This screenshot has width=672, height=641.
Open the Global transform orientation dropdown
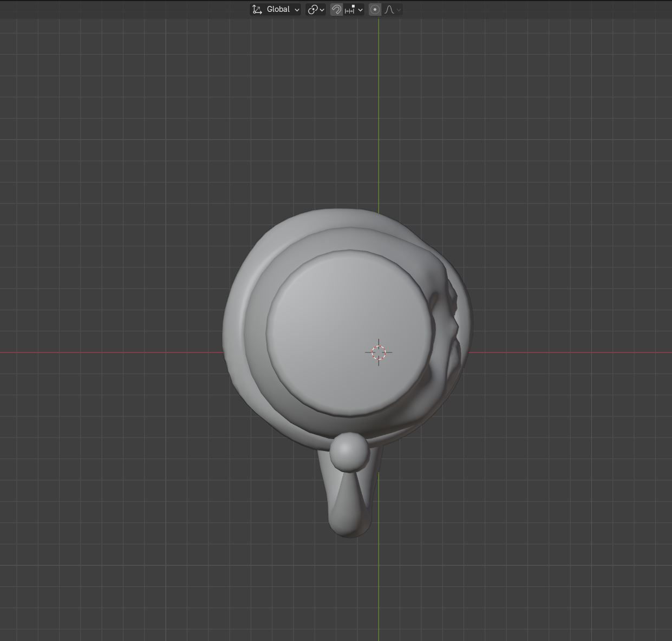click(x=275, y=9)
